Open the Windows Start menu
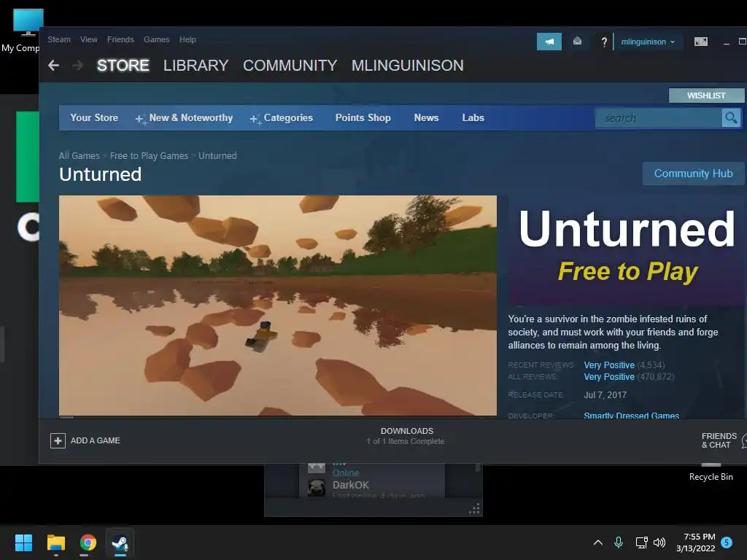Image resolution: width=747 pixels, height=560 pixels. pyautogui.click(x=23, y=542)
